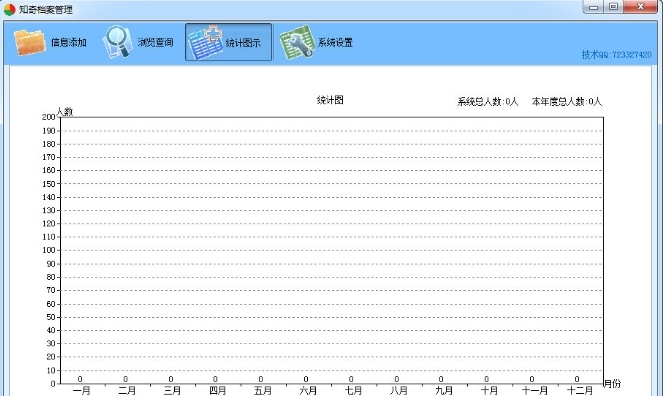Click the 0 value above 一月

pos(80,379)
